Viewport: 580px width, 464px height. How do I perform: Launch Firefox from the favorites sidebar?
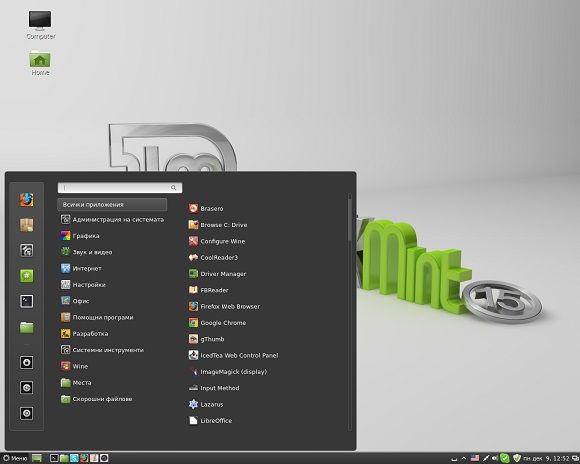click(27, 200)
